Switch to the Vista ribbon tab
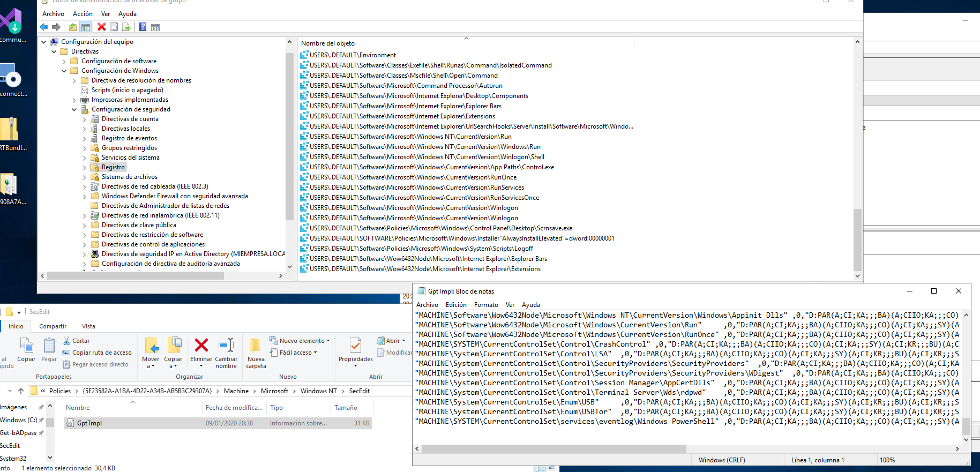The height and width of the screenshot is (472, 980). (88, 326)
